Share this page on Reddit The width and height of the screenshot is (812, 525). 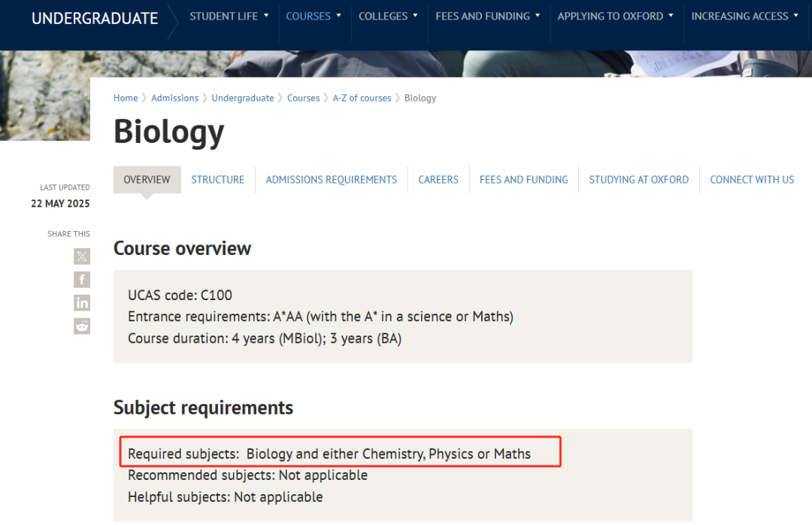[82, 326]
